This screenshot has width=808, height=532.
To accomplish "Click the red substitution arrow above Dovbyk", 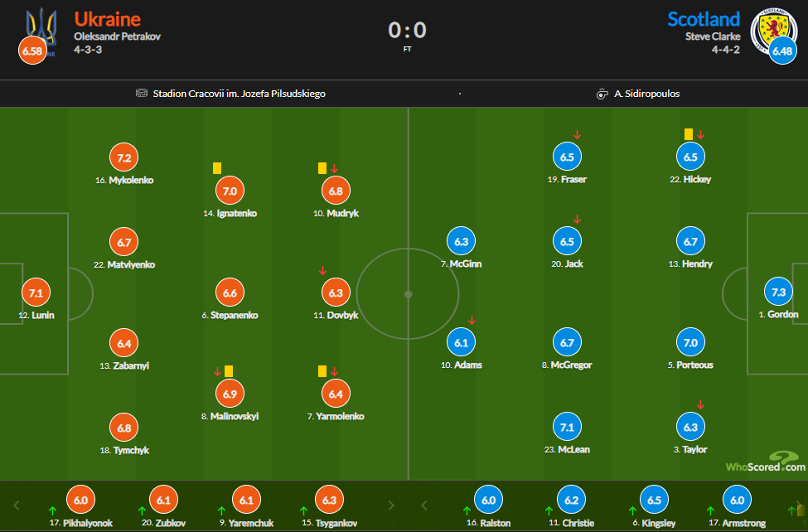I will tap(322, 271).
